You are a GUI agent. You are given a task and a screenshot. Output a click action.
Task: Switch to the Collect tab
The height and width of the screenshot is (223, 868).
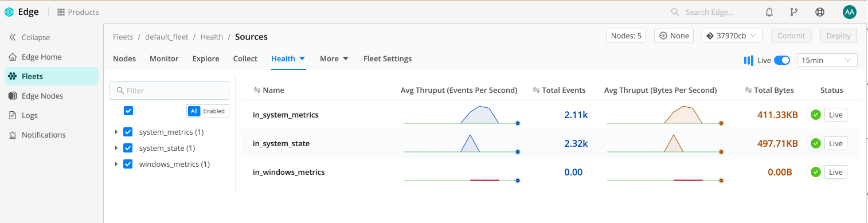(x=245, y=58)
